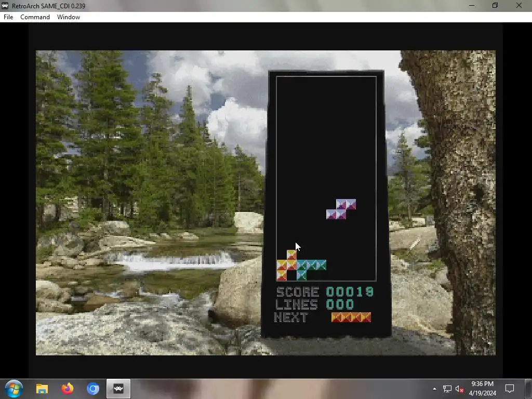The image size is (532, 399).
Task: Click the falling purple S tetromino
Action: [341, 209]
